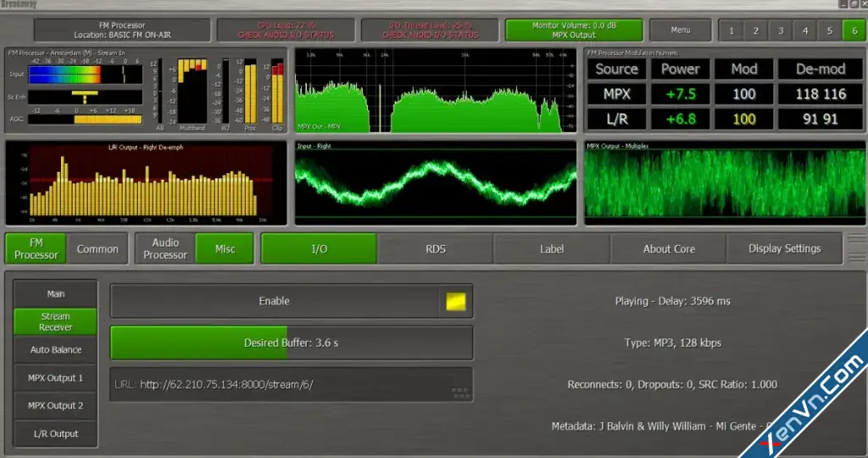The width and height of the screenshot is (868, 458).
Task: Click the St Enh meter
Action: [x=86, y=97]
